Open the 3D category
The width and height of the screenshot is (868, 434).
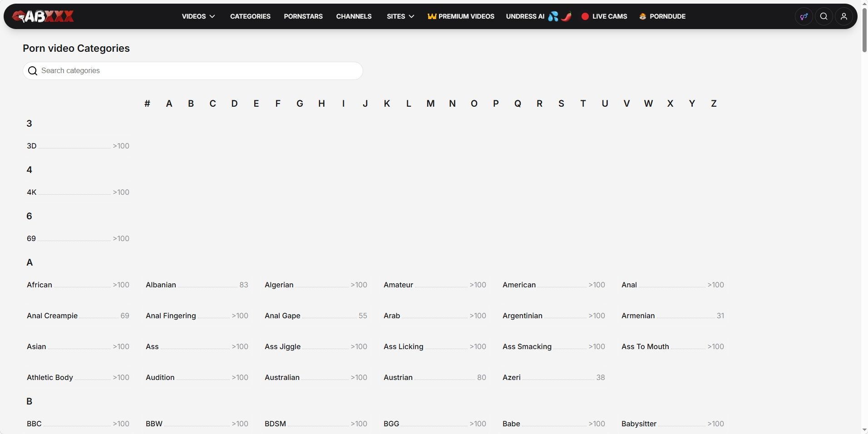(x=78, y=146)
